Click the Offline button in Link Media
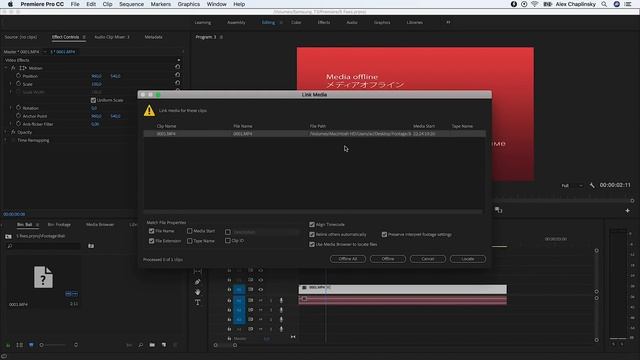This screenshot has height=360, width=640. pyautogui.click(x=388, y=259)
